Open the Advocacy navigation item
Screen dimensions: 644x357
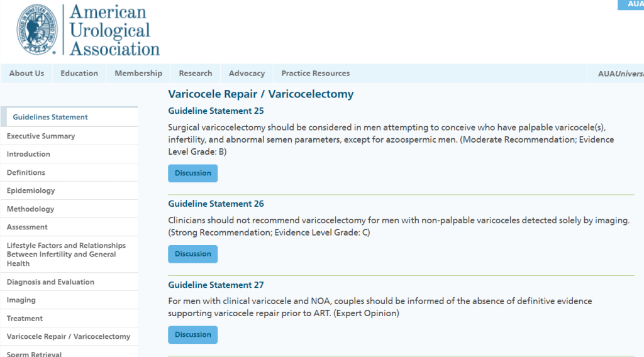(247, 74)
